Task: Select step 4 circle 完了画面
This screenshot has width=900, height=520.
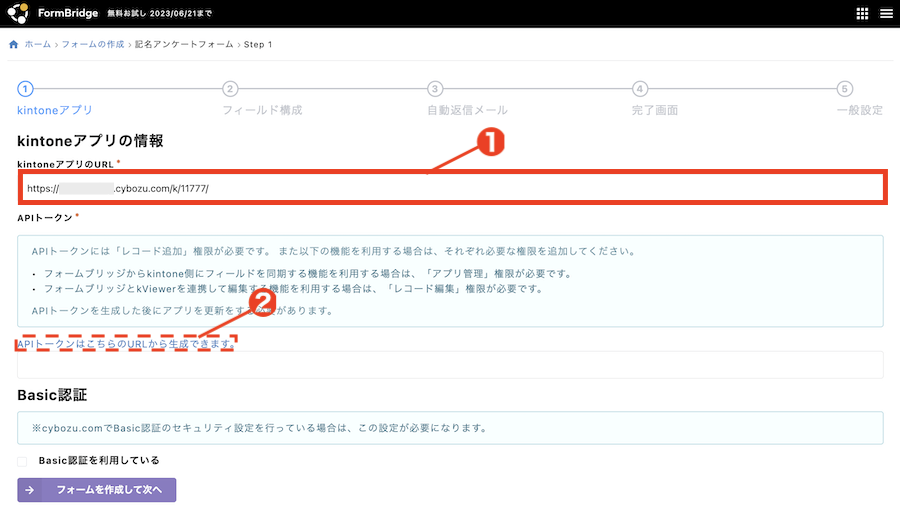Action: tap(640, 89)
